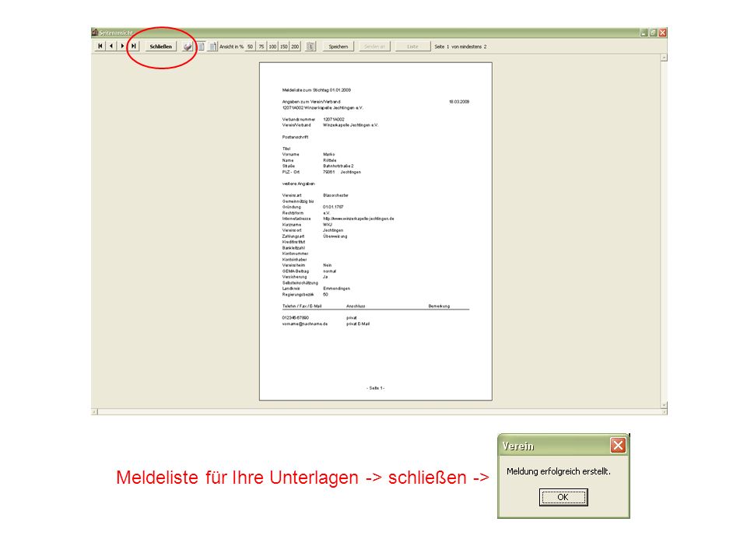Click the vorname@nachname.de email text

point(305,324)
